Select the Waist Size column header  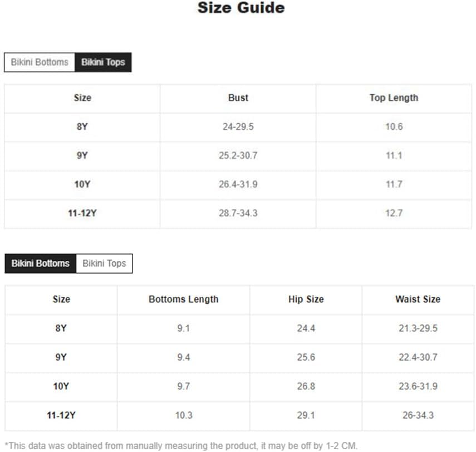[x=418, y=299]
